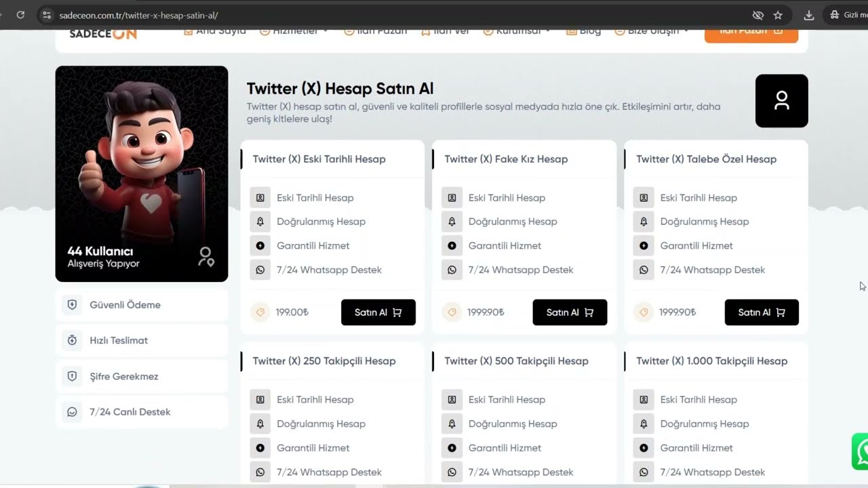The width and height of the screenshot is (868, 488).
Task: Open the Twitter (X) 250 Takipçili Hesap title
Action: point(324,361)
